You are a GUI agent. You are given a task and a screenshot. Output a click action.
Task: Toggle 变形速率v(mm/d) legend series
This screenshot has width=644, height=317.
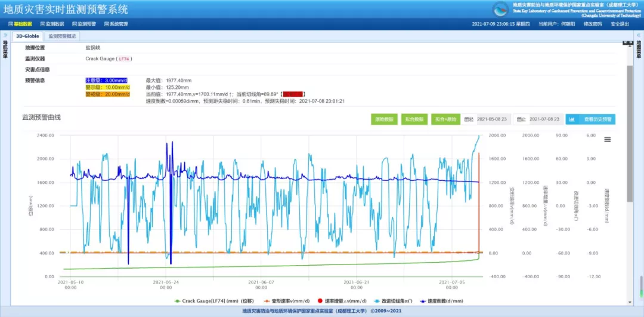(x=285, y=301)
